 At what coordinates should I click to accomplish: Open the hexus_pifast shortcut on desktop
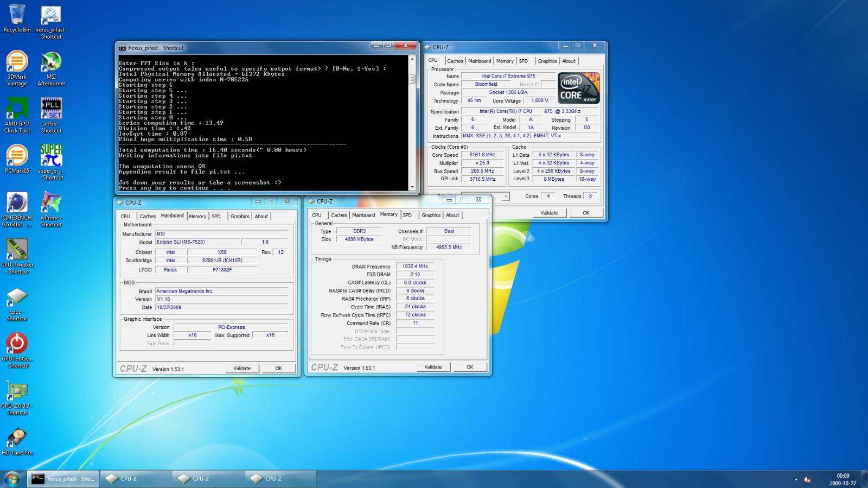[x=51, y=22]
